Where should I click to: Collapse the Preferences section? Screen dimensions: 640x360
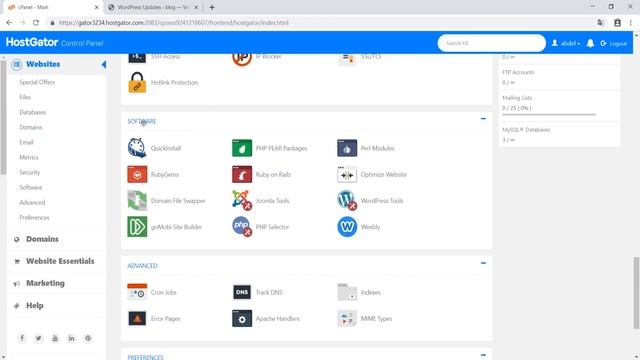pos(483,355)
